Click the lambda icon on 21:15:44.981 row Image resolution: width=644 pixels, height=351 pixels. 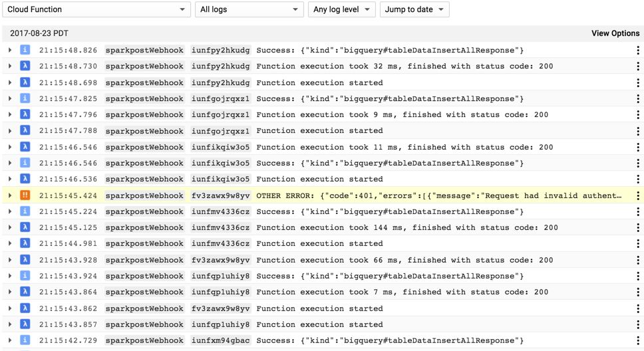coord(25,243)
